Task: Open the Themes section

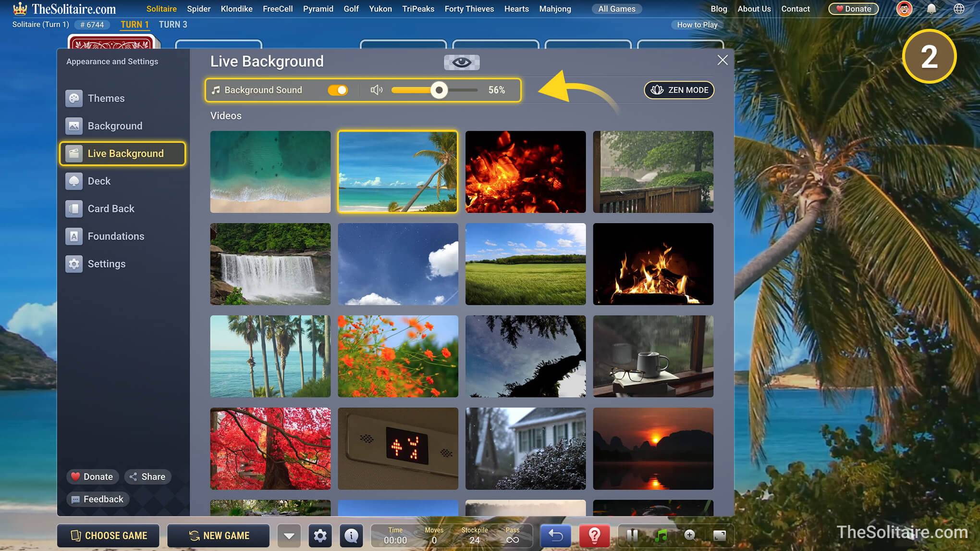Action: tap(95, 98)
